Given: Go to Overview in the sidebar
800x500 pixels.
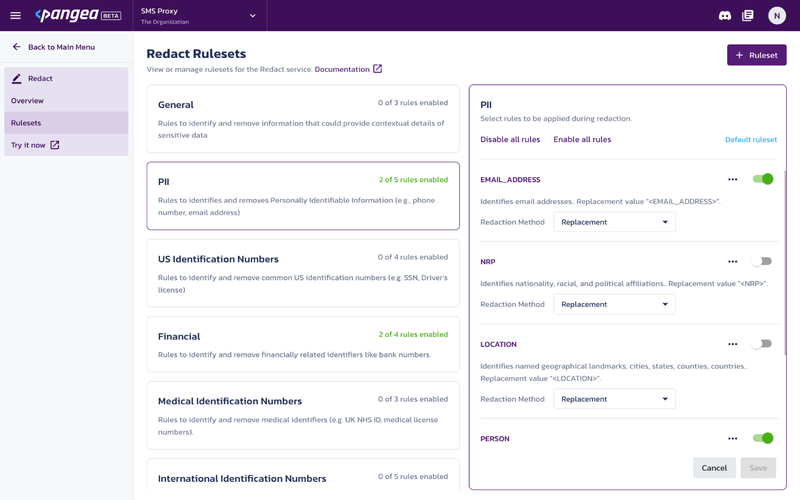Looking at the screenshot, I should [x=28, y=101].
